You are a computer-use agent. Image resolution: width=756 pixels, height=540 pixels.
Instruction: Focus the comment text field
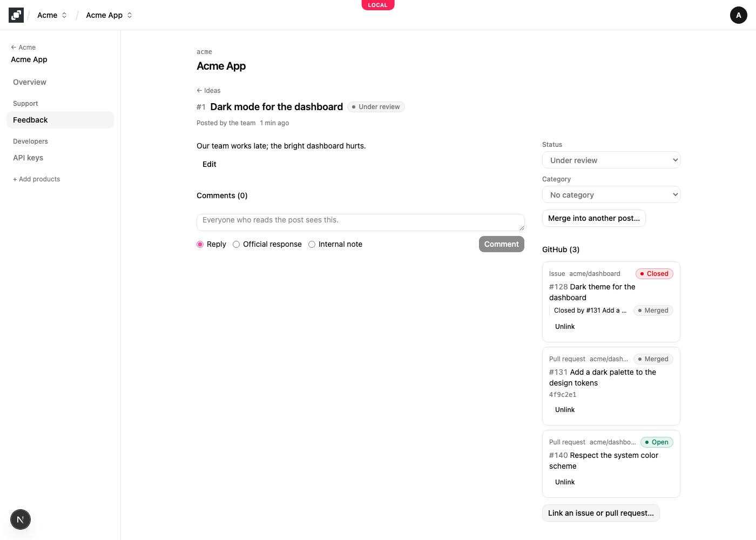coord(361,222)
